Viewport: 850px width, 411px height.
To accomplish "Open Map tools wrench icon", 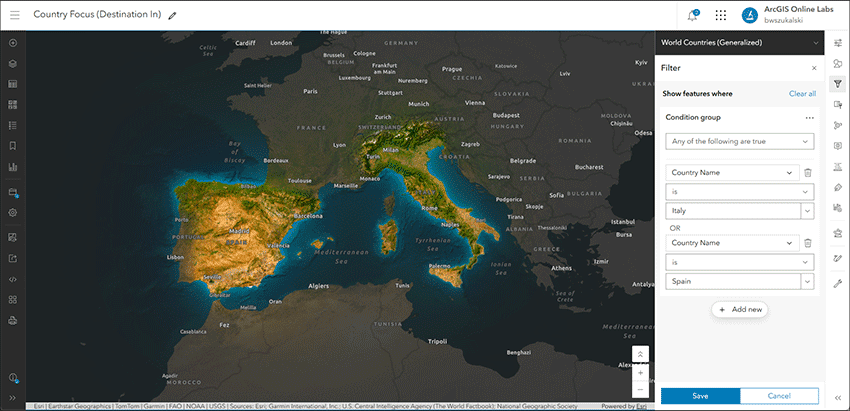I will 838,282.
